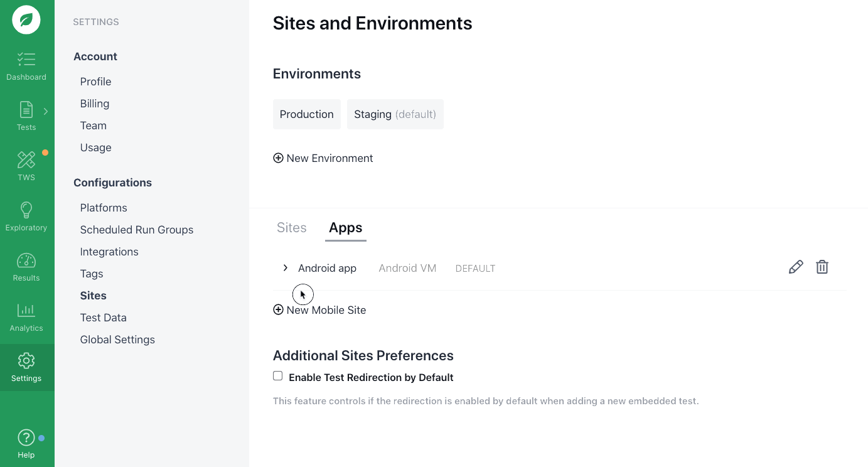The image size is (868, 467).
Task: Expand the Tests submenu arrow
Action: pyautogui.click(x=46, y=111)
